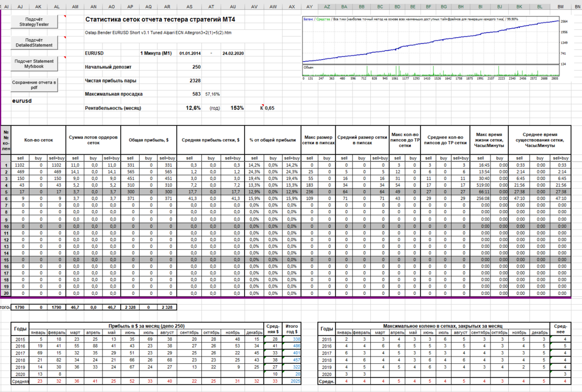The height and width of the screenshot is (392, 582).
Task: Select the 'Общая прибыль, $' header cell
Action: [149, 140]
